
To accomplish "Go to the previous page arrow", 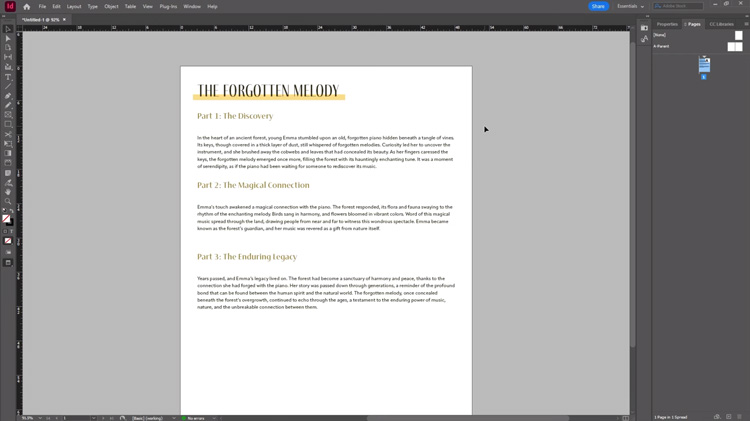I will click(56, 418).
